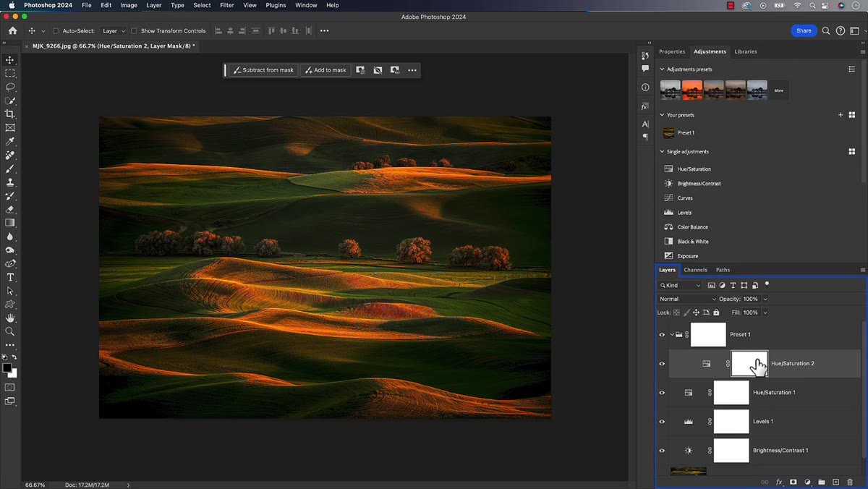868x489 pixels.
Task: Select the Zoom tool in toolbar
Action: tap(10, 331)
